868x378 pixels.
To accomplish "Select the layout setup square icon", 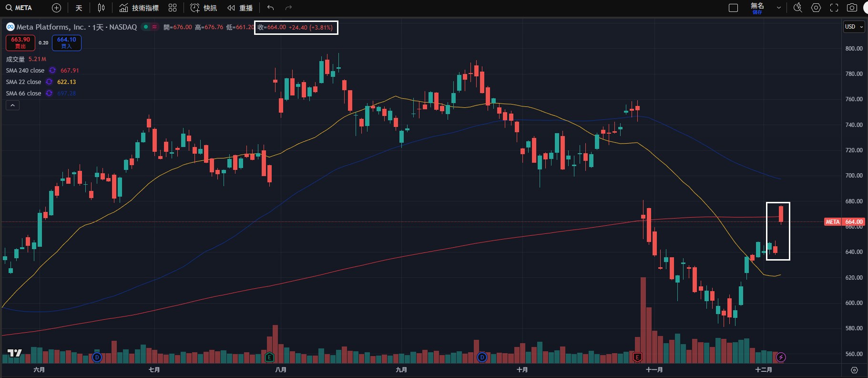I will point(734,8).
